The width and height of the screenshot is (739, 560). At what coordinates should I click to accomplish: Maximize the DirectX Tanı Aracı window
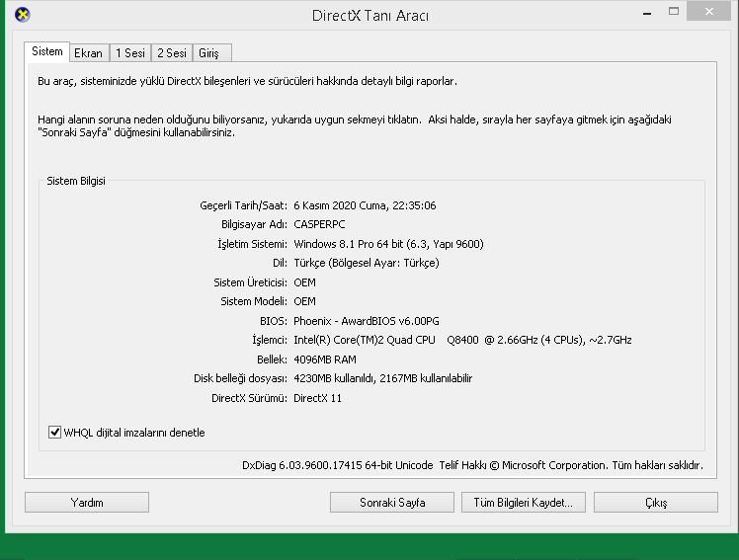click(674, 12)
